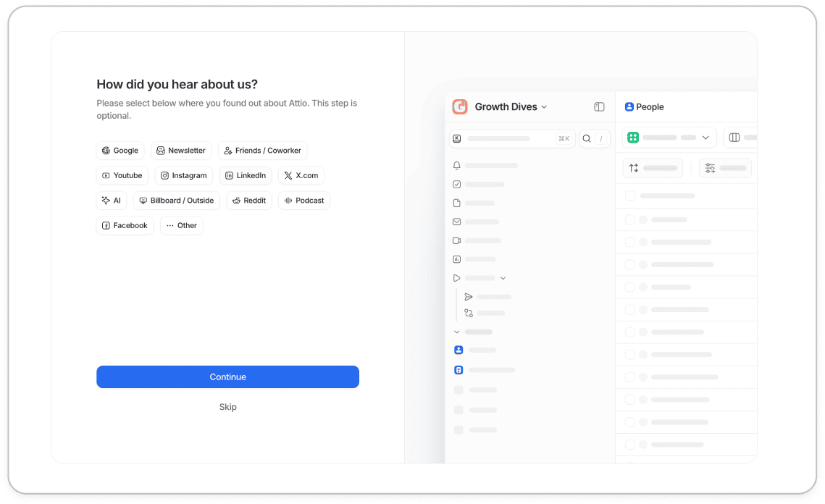Select the LinkedIn icon chip

[x=246, y=175]
